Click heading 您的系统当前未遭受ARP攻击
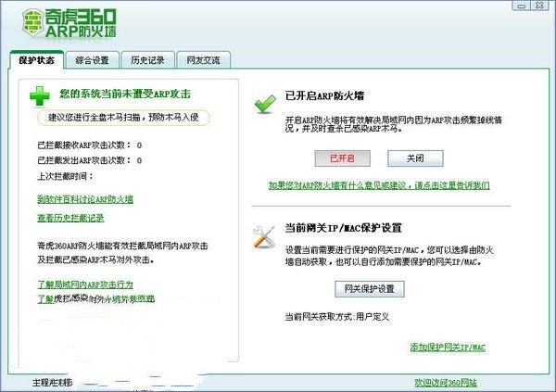This screenshot has width=556, height=392. [125, 94]
